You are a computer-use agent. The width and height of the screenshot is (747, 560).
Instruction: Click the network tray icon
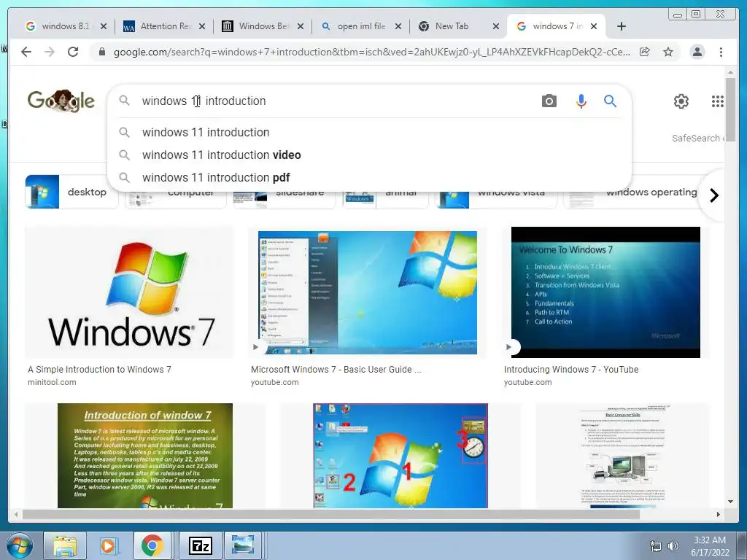pos(656,547)
